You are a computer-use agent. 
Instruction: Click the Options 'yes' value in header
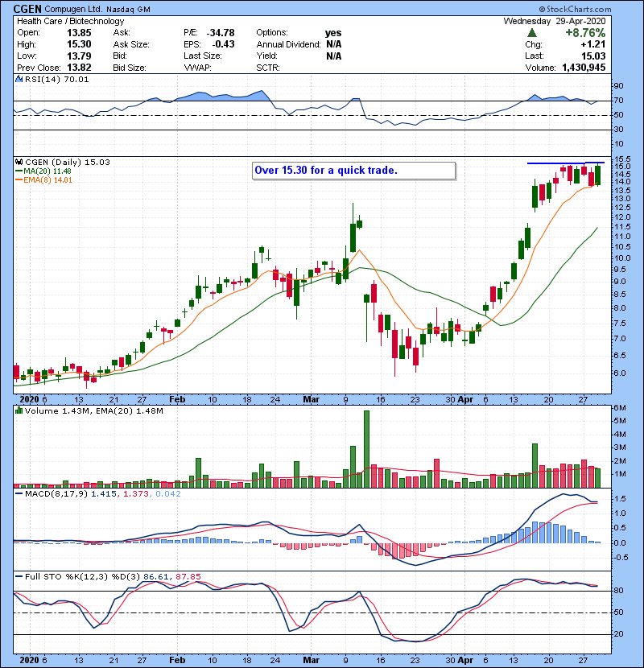[x=332, y=32]
